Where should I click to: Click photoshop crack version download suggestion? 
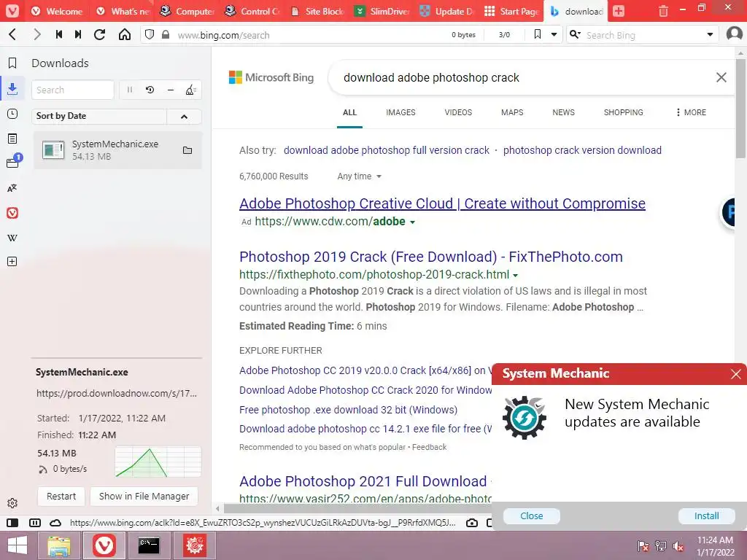pos(582,150)
